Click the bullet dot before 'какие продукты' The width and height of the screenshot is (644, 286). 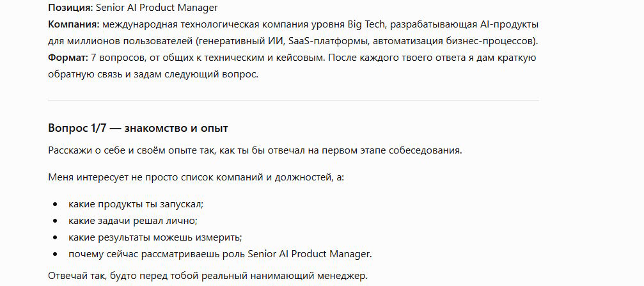point(56,204)
